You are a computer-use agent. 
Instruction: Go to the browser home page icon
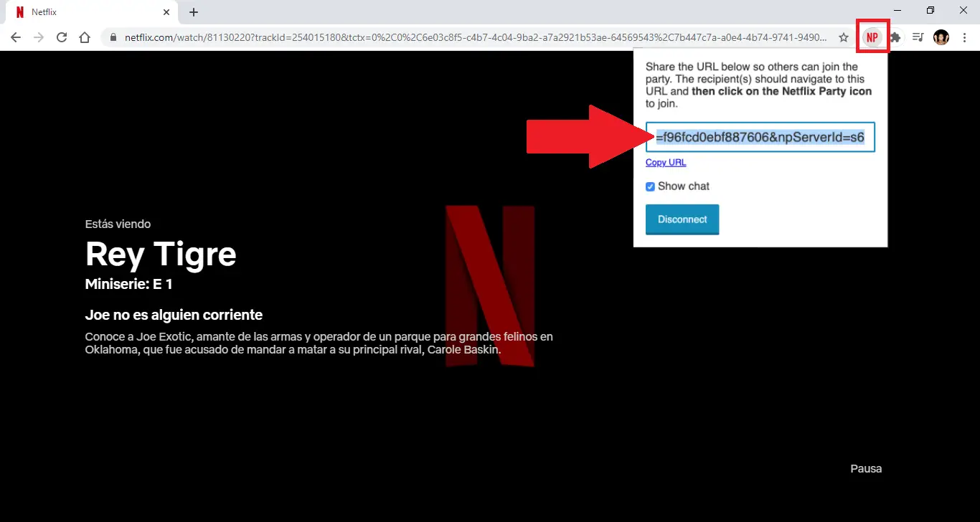pos(85,37)
